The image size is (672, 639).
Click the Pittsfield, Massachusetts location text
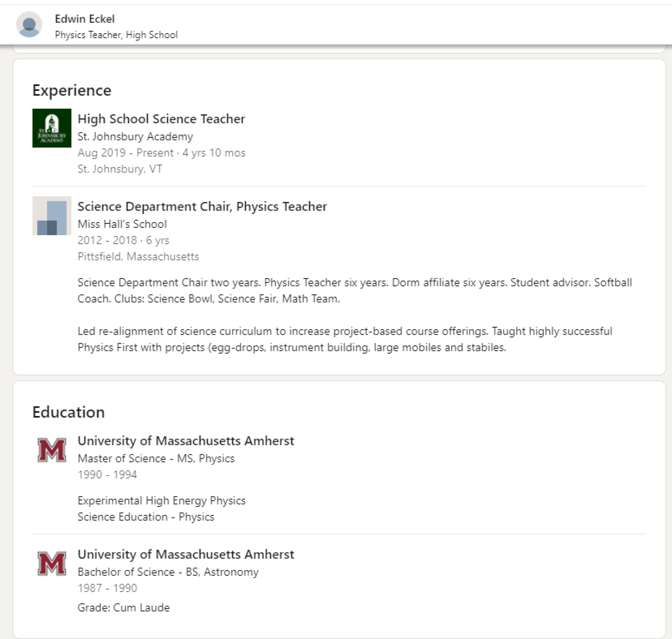click(138, 256)
